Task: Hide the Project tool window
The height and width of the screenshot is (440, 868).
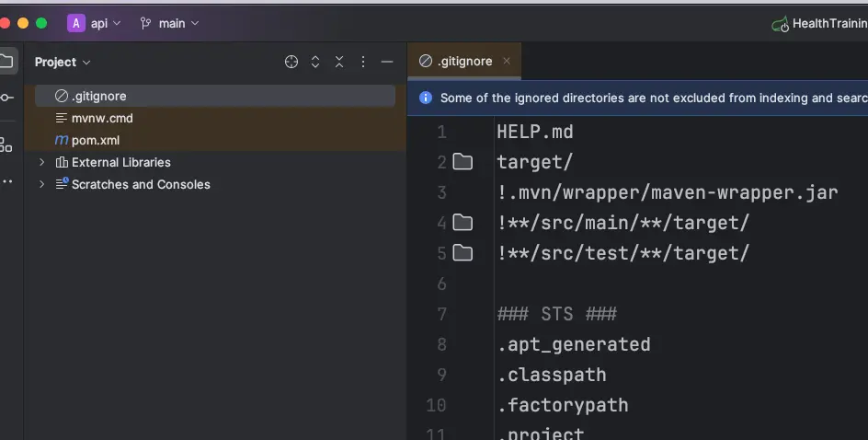Action: [387, 62]
